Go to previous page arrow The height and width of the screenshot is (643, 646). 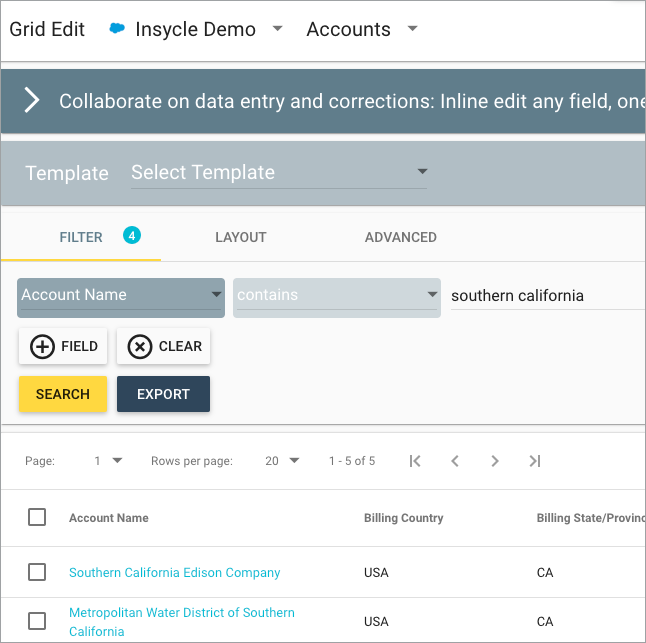click(455, 461)
